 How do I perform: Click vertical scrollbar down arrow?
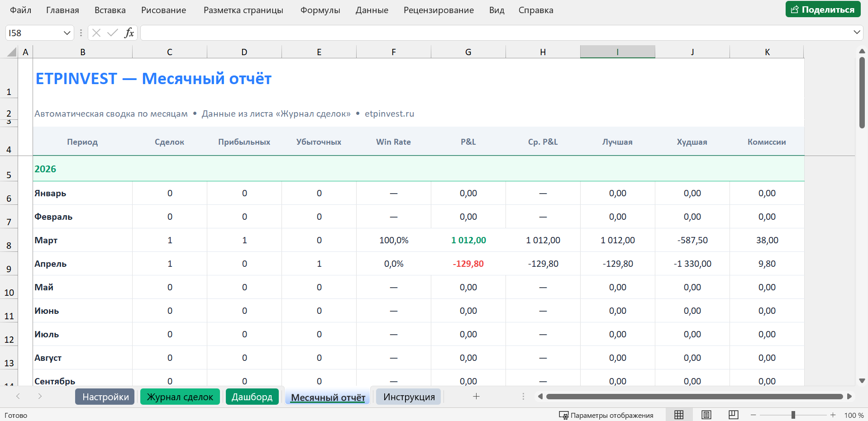tap(862, 381)
